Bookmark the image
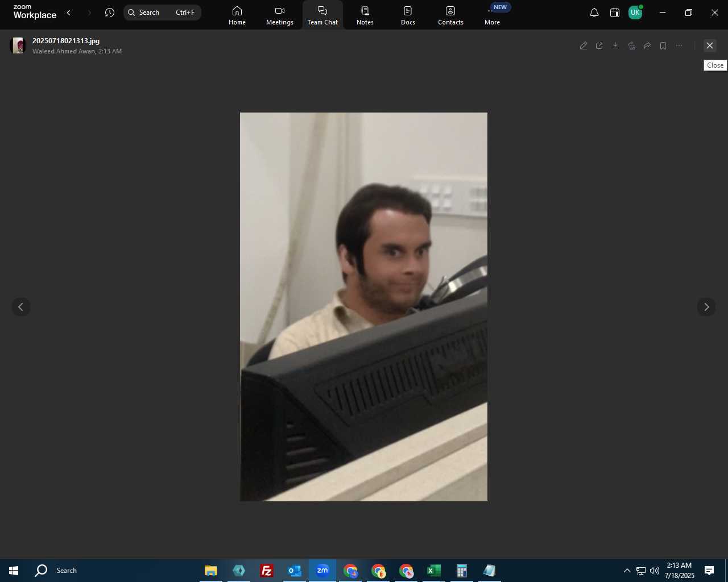The height and width of the screenshot is (582, 728). [x=663, y=45]
